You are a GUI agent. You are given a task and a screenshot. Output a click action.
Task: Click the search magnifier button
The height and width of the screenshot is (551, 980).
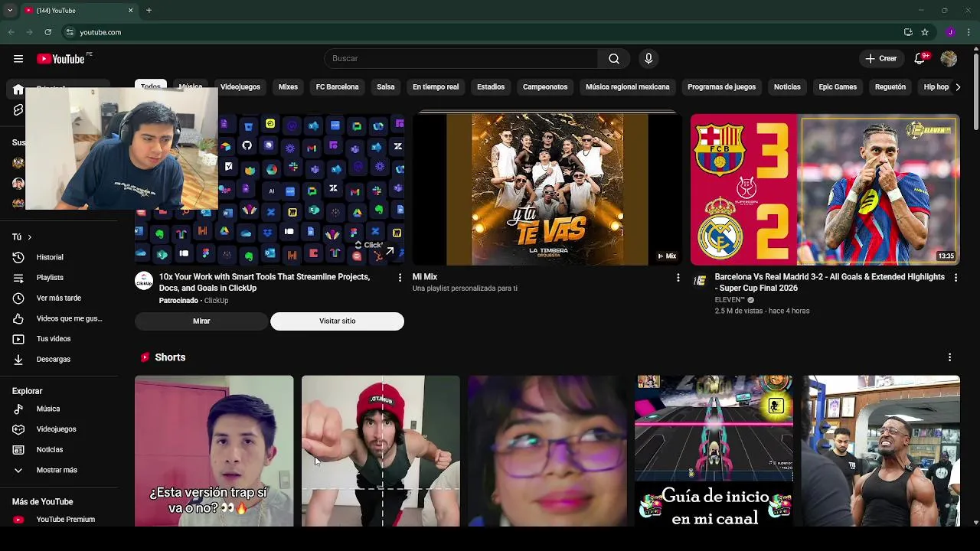614,59
